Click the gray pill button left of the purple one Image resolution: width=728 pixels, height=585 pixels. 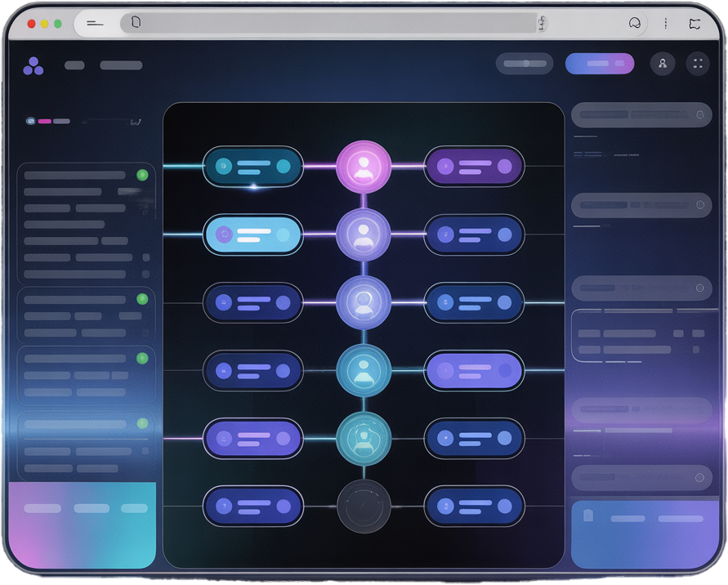(x=524, y=63)
